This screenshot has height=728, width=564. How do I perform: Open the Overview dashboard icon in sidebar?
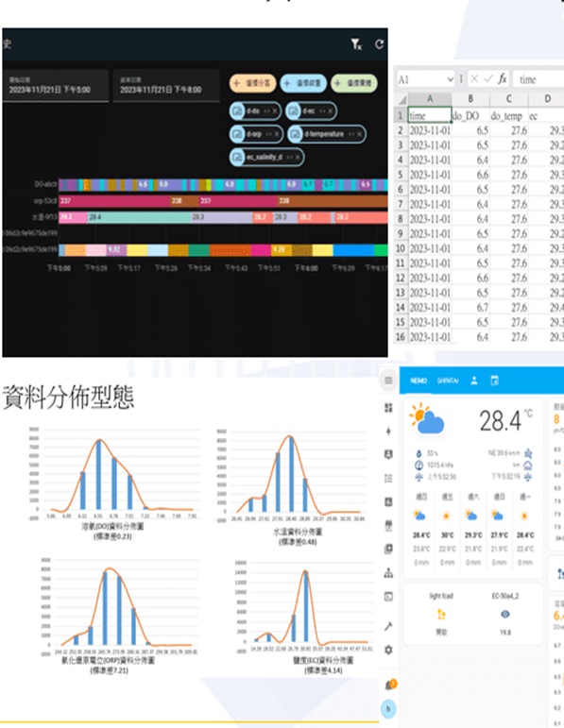coord(389,408)
